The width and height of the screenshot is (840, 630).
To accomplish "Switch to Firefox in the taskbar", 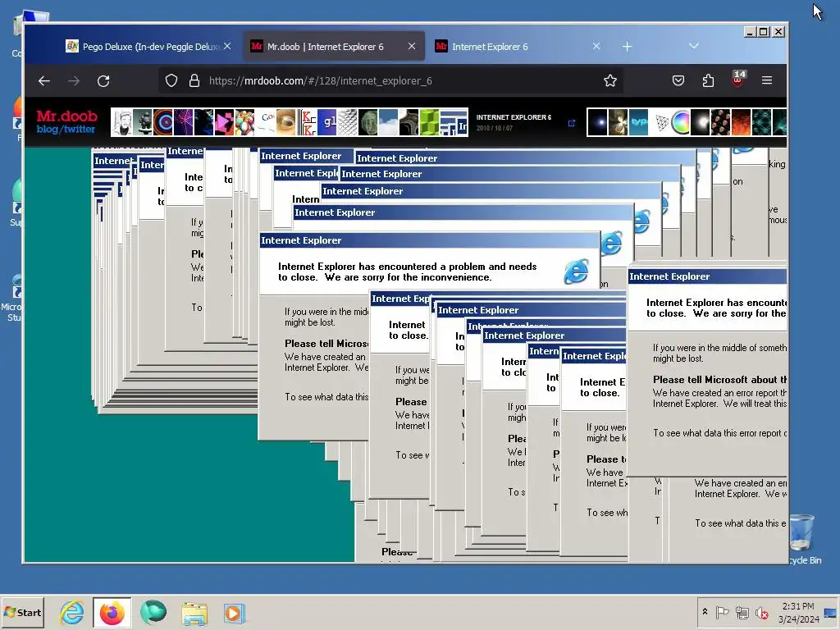I will 112,612.
